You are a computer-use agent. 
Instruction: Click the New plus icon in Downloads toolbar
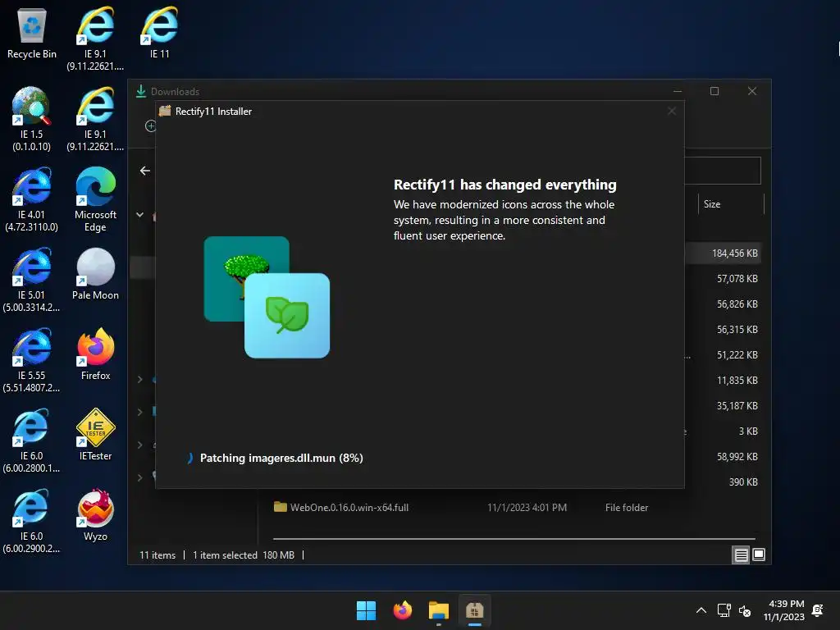click(x=151, y=126)
